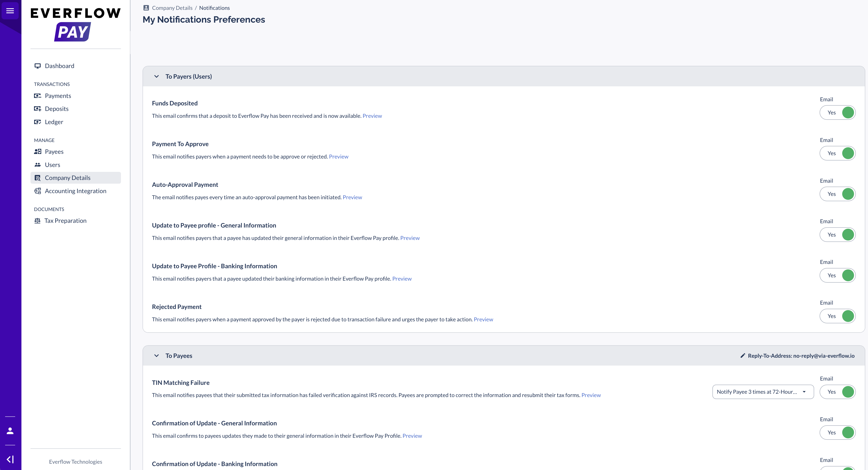Click 'Everflow Technologies' footer text
The width and height of the screenshot is (868, 470).
click(x=76, y=462)
